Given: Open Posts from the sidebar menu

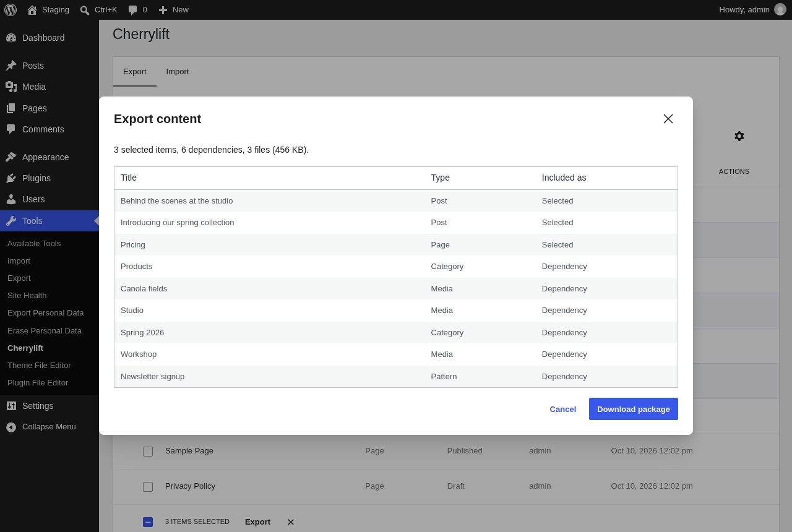Looking at the screenshot, I should point(49,66).
